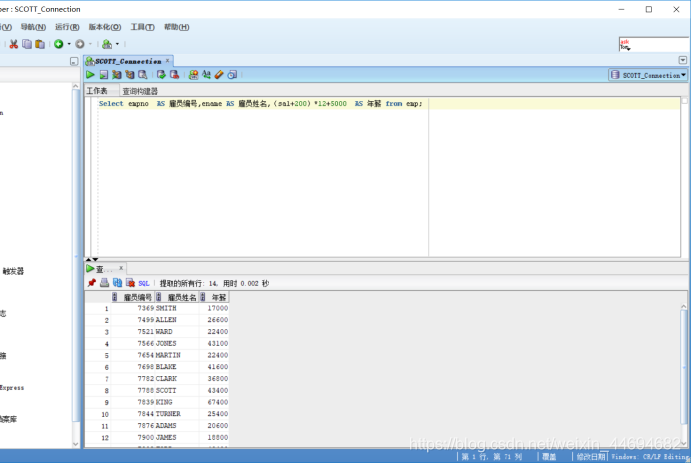This screenshot has height=463, width=691.
Task: Open the Back arrow history dropdown
Action: click(69, 44)
